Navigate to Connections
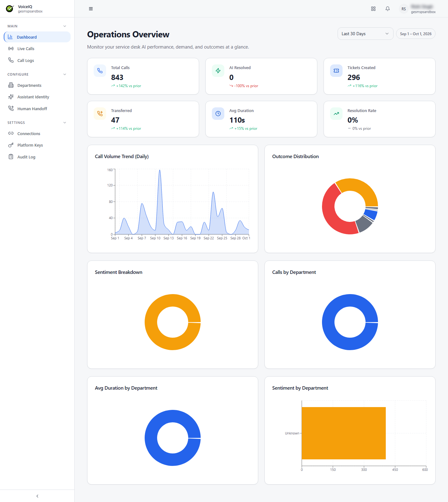This screenshot has height=502, width=448. (37, 134)
